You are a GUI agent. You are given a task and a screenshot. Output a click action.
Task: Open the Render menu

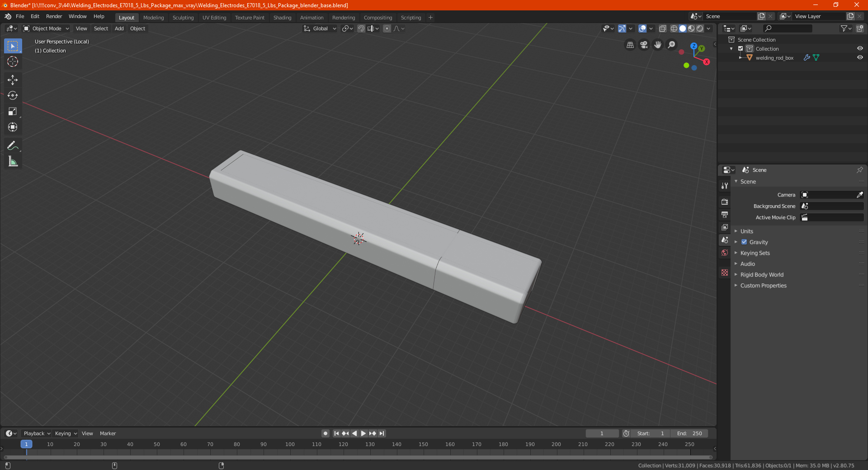(x=54, y=16)
